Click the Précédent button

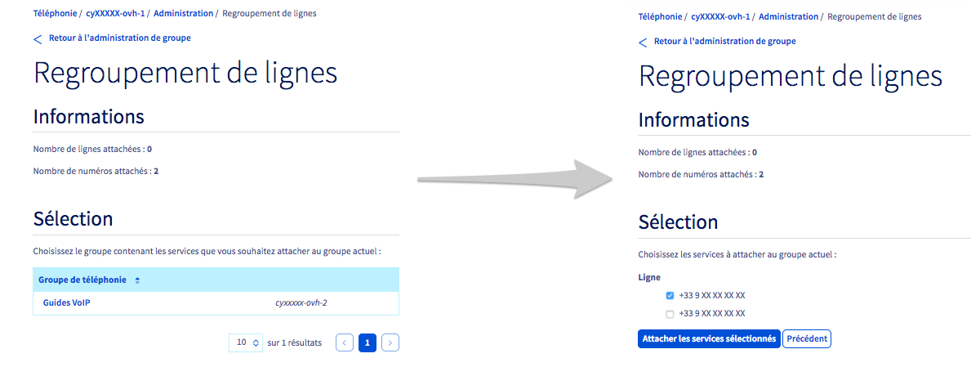pyautogui.click(x=806, y=338)
